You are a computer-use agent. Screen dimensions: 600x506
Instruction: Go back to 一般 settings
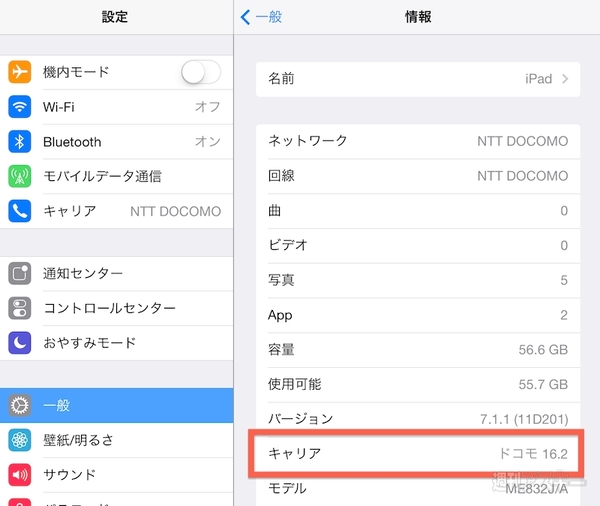click(x=261, y=17)
